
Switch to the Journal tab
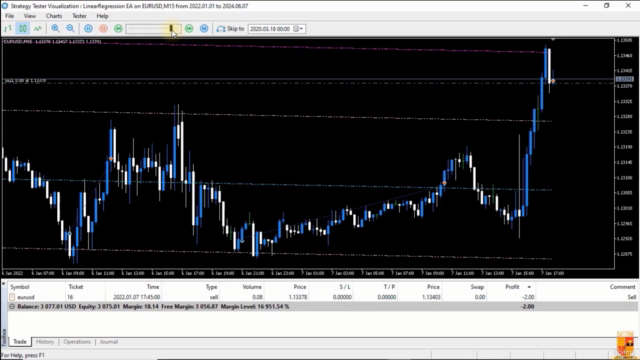point(109,342)
